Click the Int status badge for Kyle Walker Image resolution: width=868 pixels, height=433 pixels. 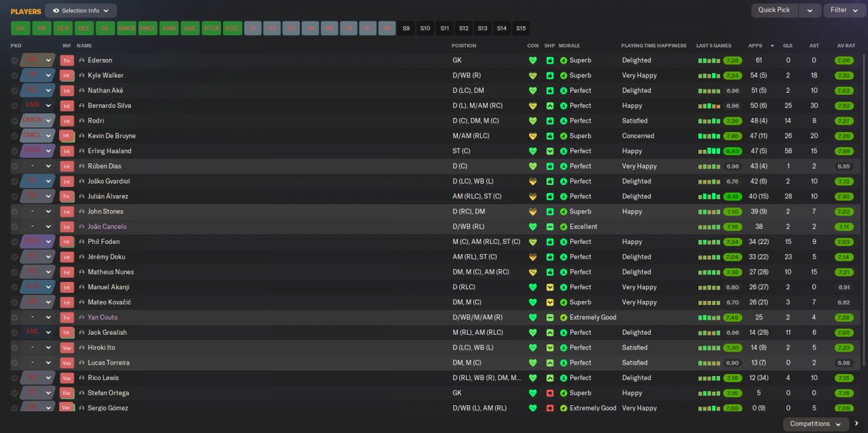click(66, 75)
